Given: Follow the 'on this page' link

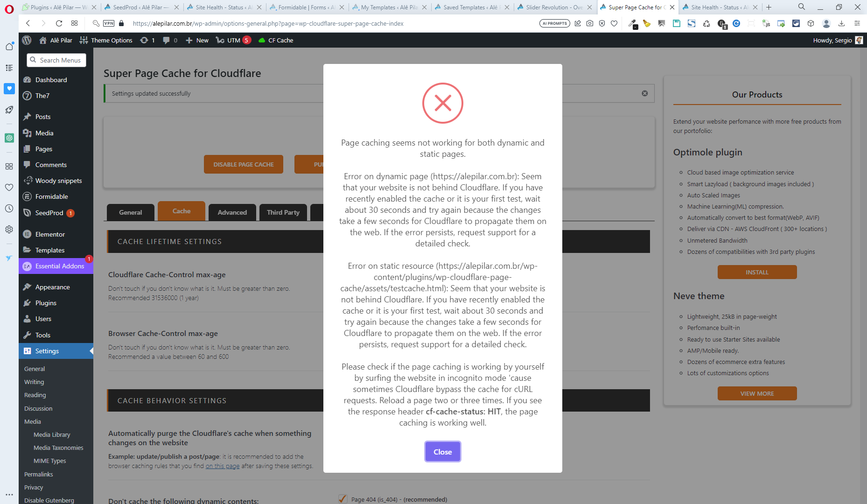Looking at the screenshot, I should tap(223, 466).
